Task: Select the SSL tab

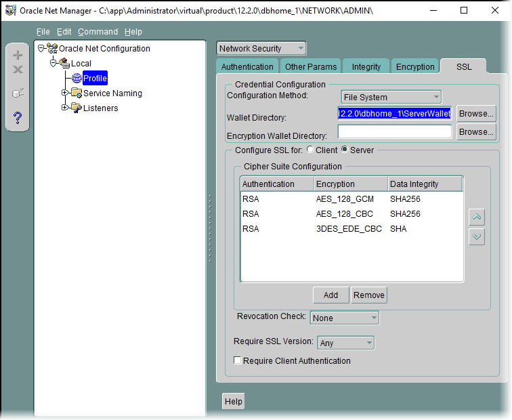Action: pyautogui.click(x=464, y=66)
